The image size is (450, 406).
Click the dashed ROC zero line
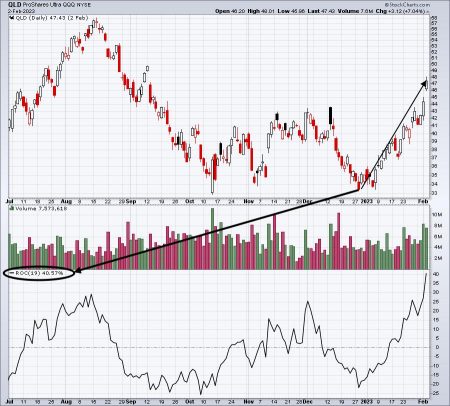(x=218, y=347)
